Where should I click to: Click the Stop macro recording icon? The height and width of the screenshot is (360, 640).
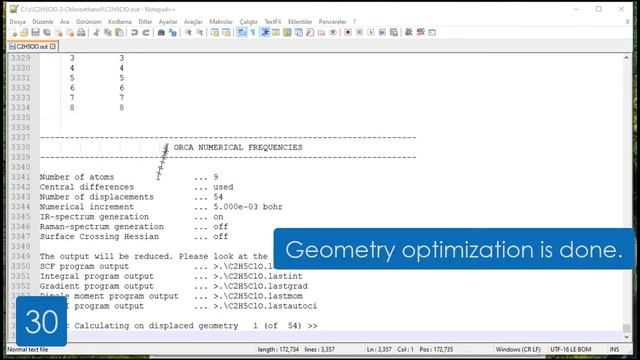coord(359,33)
